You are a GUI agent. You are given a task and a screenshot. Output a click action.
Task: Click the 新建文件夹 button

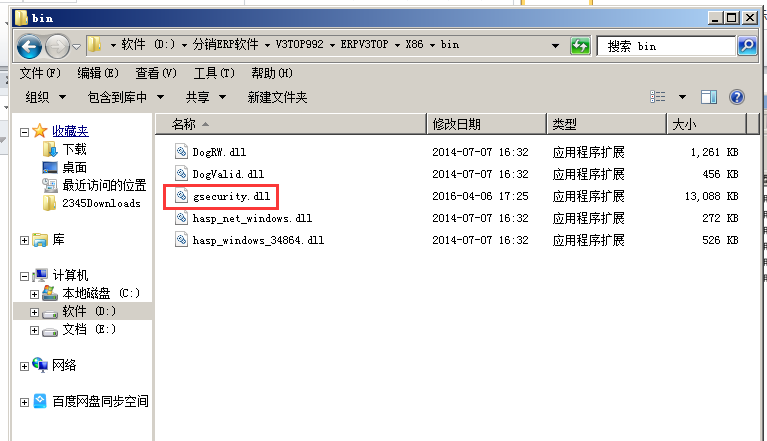(277, 97)
